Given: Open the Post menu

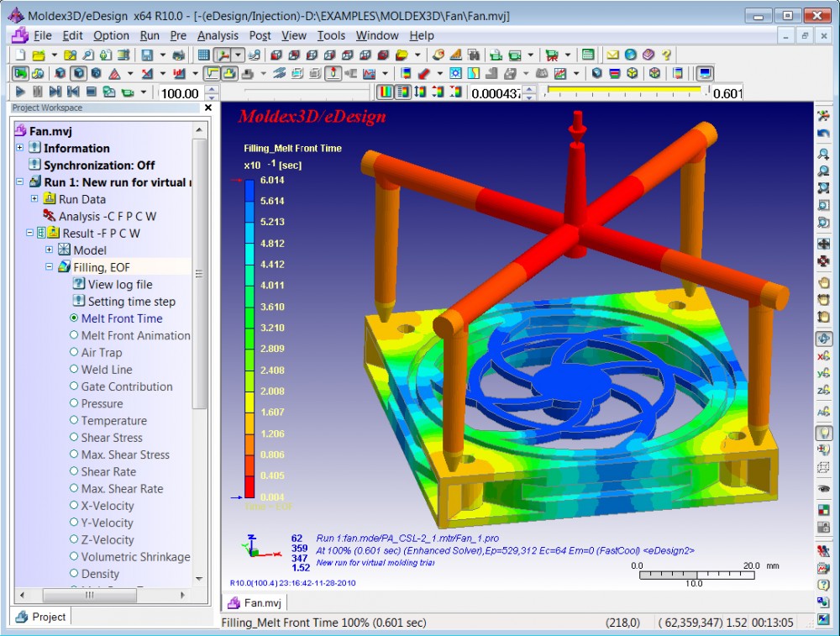Looking at the screenshot, I should pos(260,35).
